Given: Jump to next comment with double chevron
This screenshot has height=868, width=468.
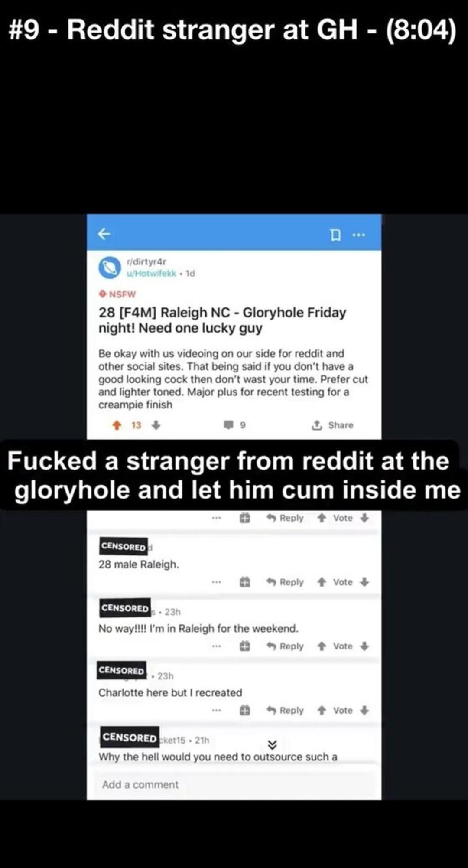Looking at the screenshot, I should click(272, 744).
